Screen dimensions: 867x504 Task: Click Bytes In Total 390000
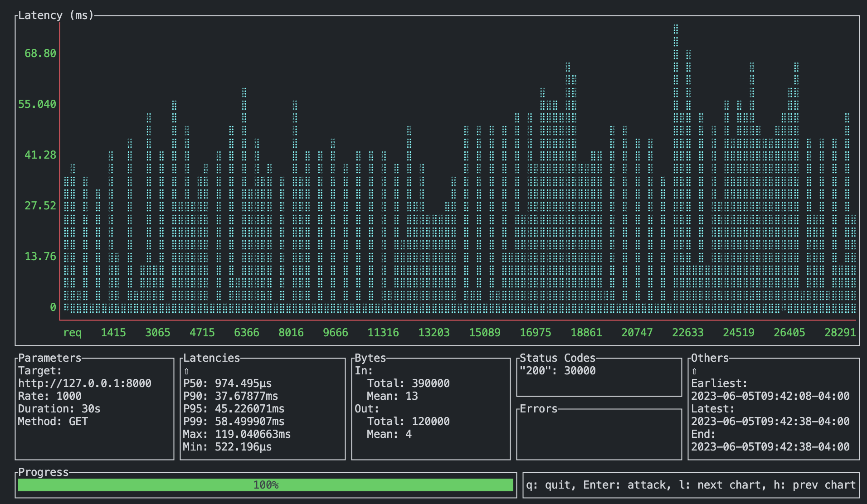[x=408, y=383]
